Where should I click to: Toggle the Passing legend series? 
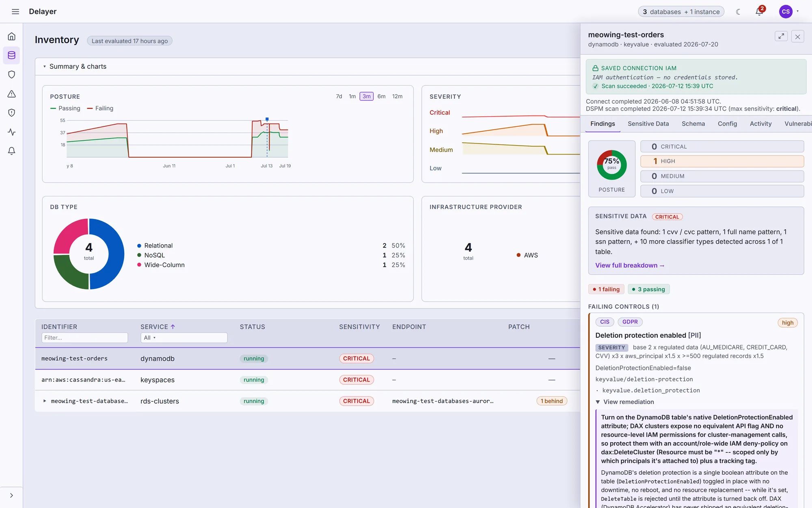(x=65, y=109)
